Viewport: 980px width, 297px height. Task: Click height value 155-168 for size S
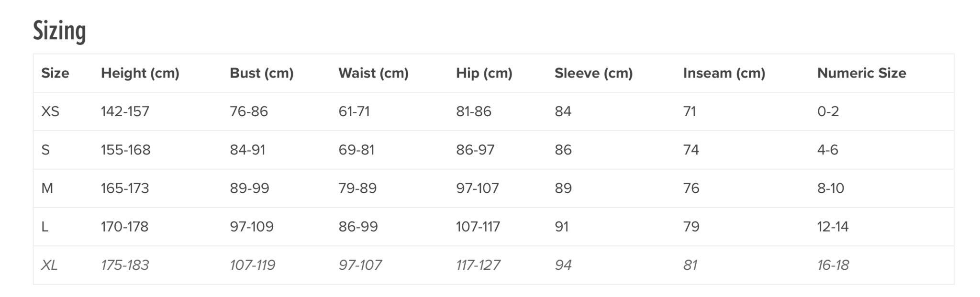pos(125,150)
